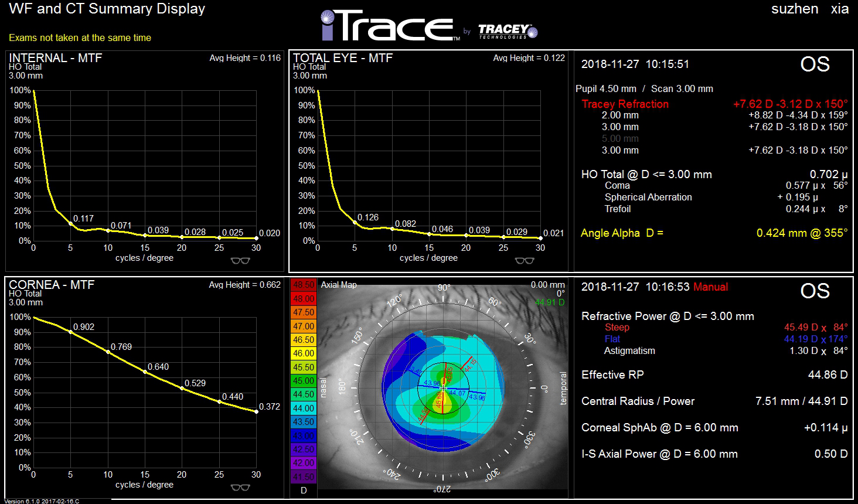Click the temporal label on axial map
Viewport: 858px width, 504px height.
coord(564,389)
